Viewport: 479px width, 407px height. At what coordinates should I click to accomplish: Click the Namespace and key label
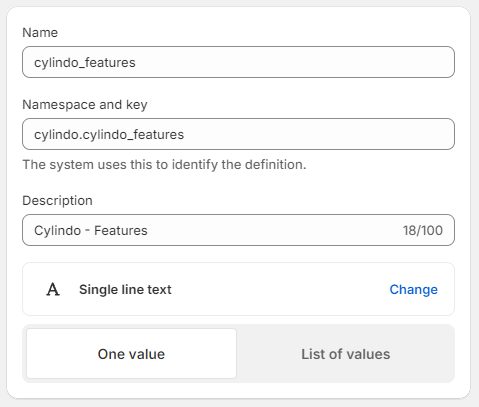pyautogui.click(x=85, y=105)
